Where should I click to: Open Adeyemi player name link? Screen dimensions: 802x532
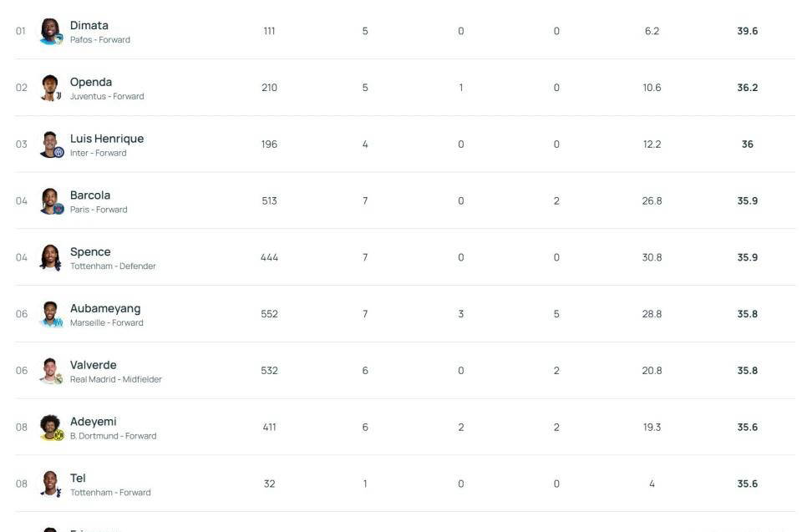coord(93,422)
